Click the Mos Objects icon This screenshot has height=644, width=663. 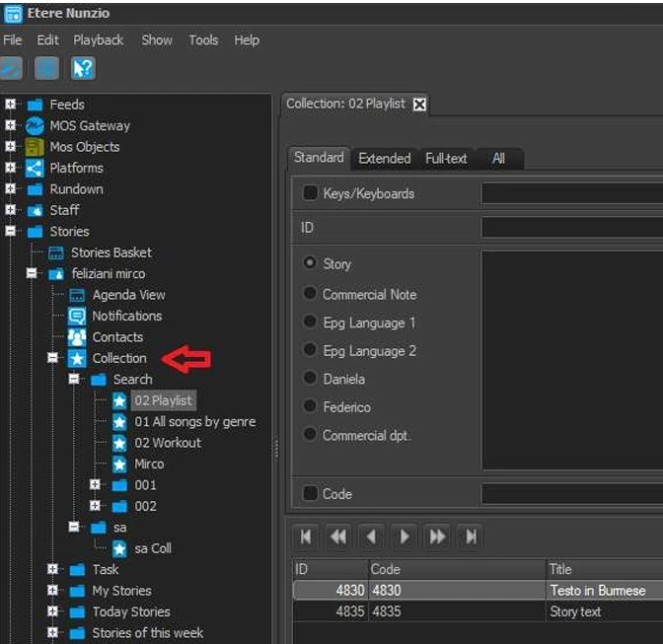(35, 147)
